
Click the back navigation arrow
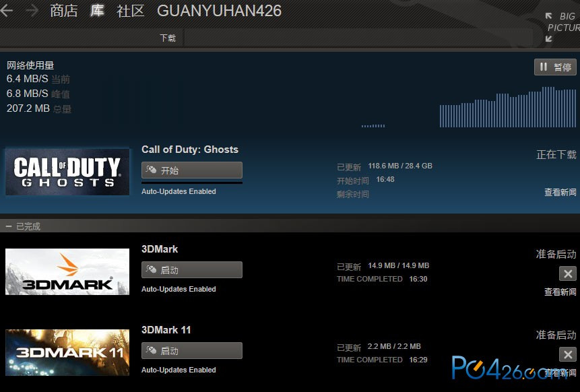(6, 10)
